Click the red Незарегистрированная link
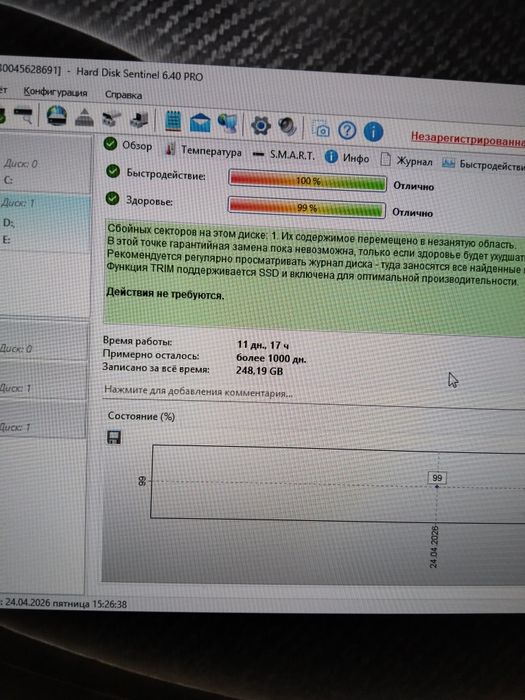The height and width of the screenshot is (700, 525). pyautogui.click(x=468, y=138)
